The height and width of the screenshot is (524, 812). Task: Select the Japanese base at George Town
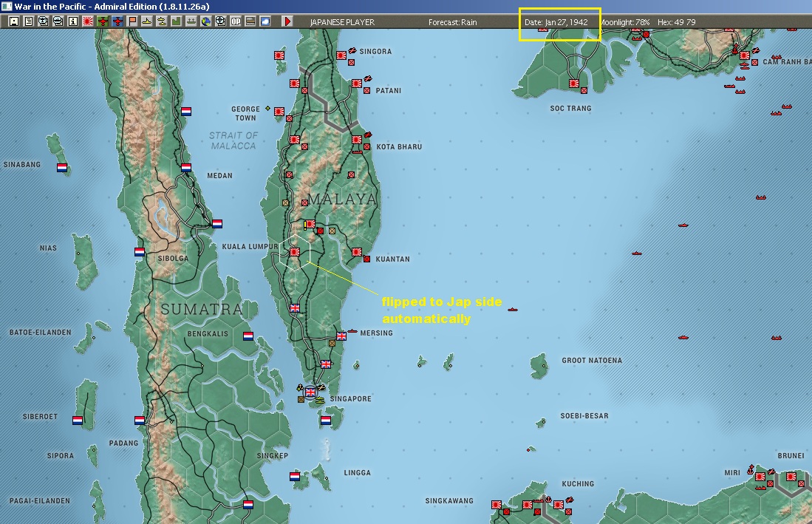tap(279, 112)
